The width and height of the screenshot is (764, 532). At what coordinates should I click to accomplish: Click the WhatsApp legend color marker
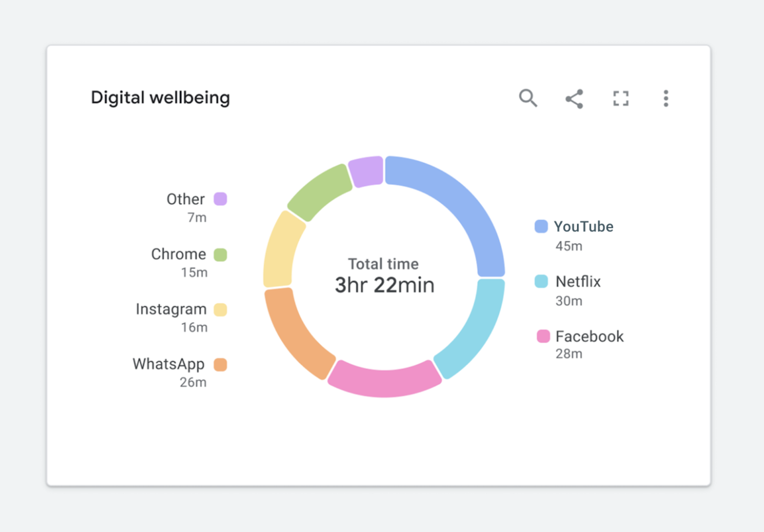220,365
